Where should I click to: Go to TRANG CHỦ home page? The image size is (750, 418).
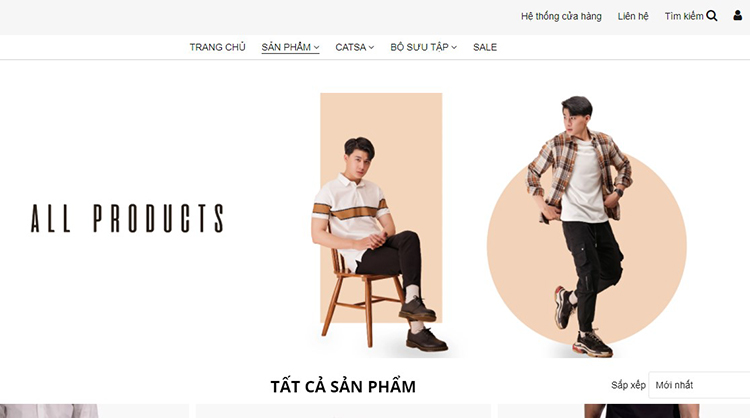tap(217, 47)
